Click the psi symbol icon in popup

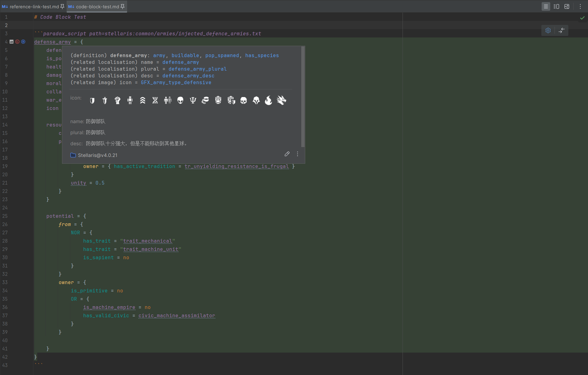click(x=193, y=100)
